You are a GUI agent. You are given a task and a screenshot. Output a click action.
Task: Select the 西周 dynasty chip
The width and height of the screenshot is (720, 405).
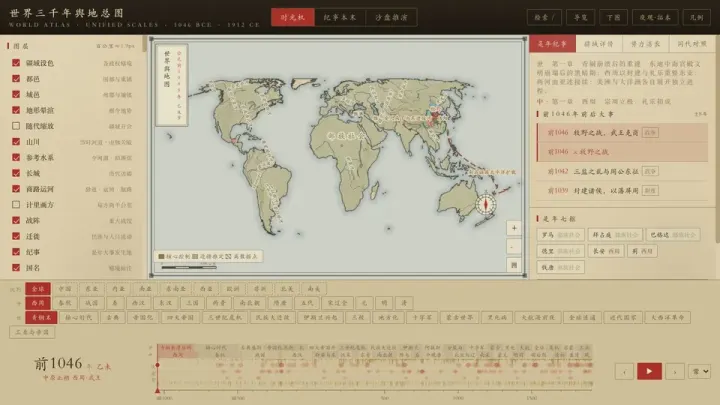coord(38,303)
